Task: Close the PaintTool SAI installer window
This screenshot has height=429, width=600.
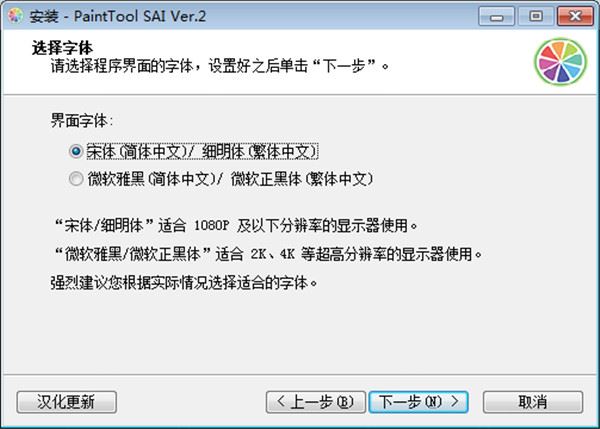Action: [x=575, y=16]
